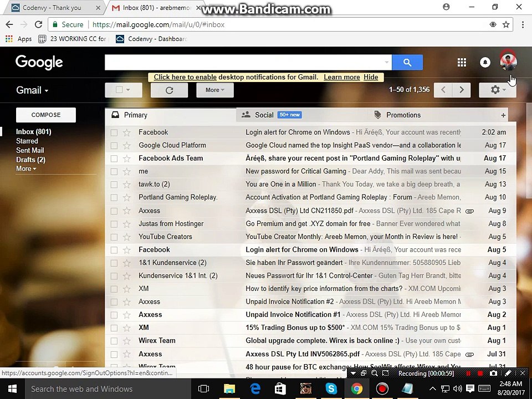Check the Unpaid Invoice Notification #2 box
This screenshot has width=532, height=399.
(x=114, y=302)
